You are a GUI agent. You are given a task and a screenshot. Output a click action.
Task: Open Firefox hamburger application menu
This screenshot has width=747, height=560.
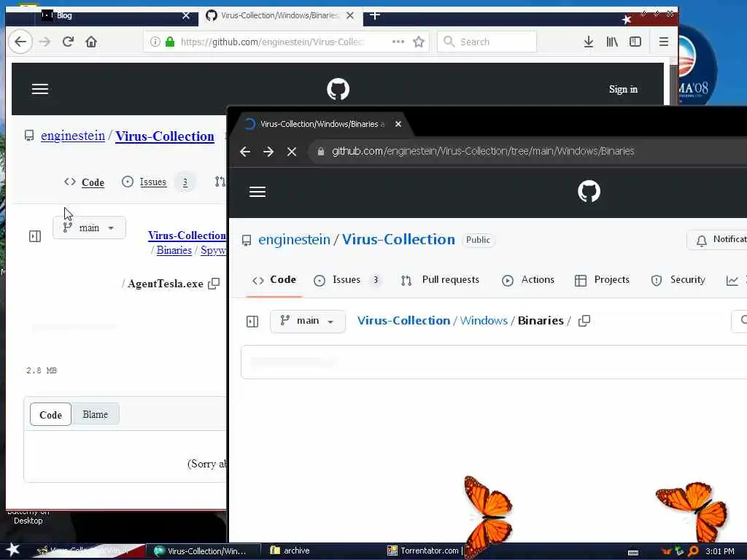click(x=664, y=42)
